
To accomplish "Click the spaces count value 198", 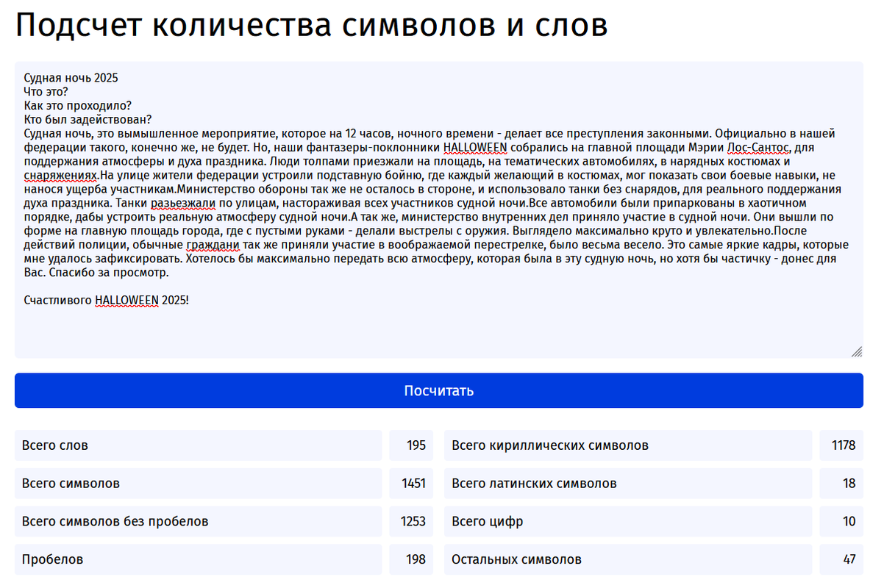I will [x=416, y=559].
